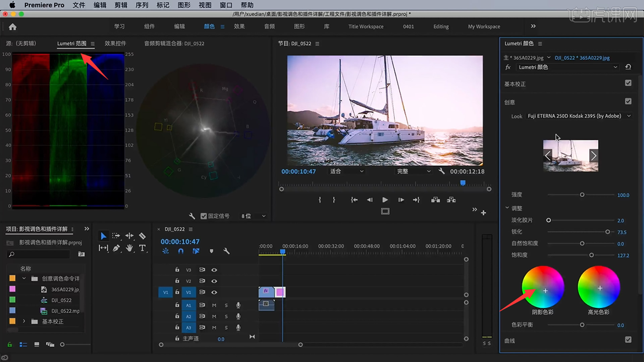Collapse the 调整 section

pos(507,208)
